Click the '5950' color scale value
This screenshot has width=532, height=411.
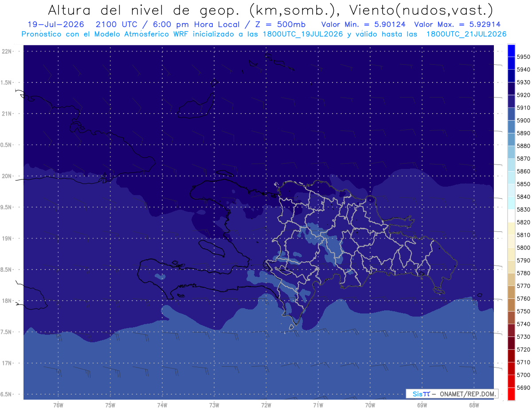(x=524, y=57)
